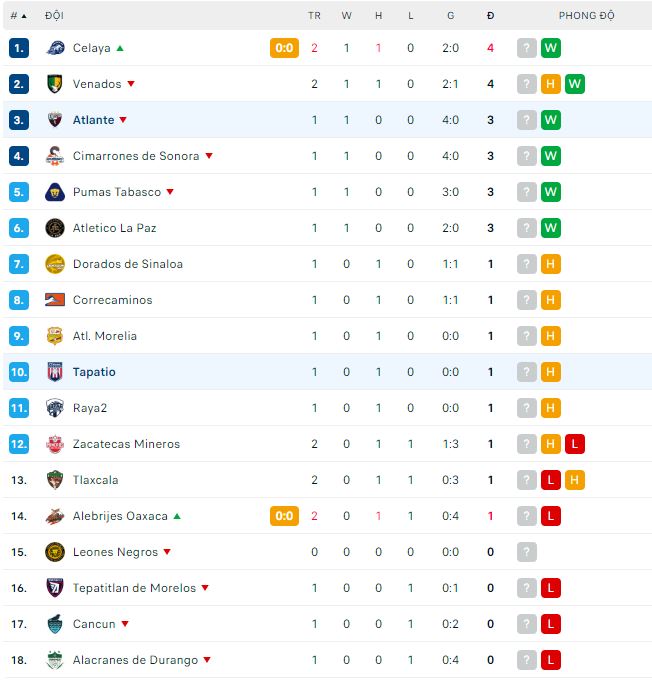Viewport: 652px width, 681px height.
Task: Click the Pumas Tabasco badge icon
Action: pyautogui.click(x=55, y=192)
